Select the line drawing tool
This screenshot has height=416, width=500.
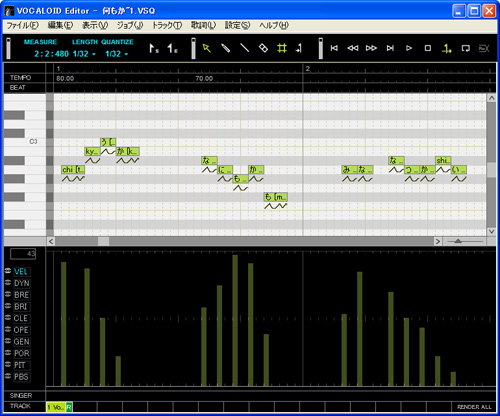(245, 48)
